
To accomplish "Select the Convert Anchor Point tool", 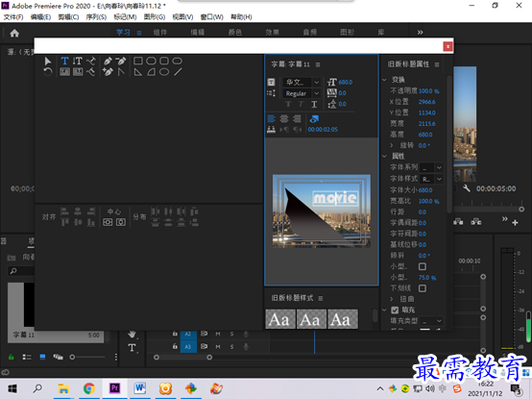I will click(121, 72).
